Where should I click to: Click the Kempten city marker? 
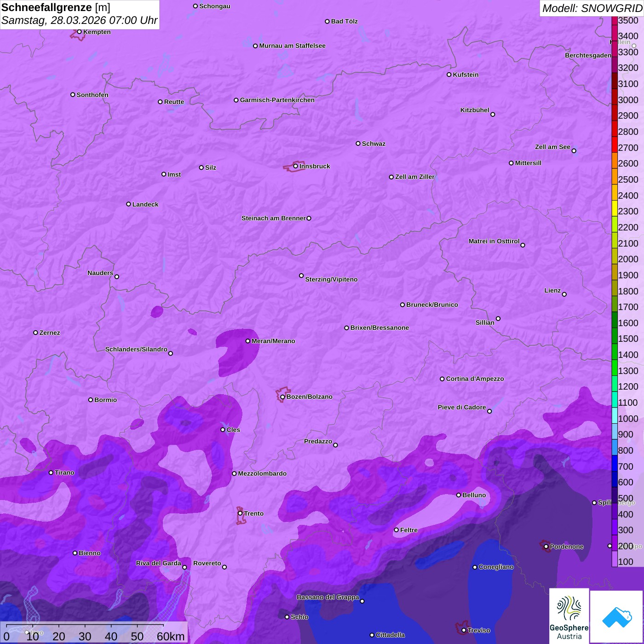[x=80, y=32]
